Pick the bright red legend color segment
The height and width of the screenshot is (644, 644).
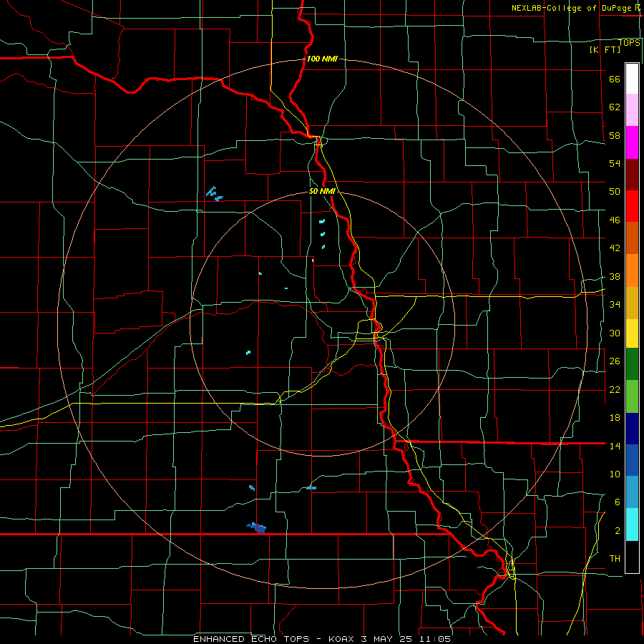coord(632,206)
